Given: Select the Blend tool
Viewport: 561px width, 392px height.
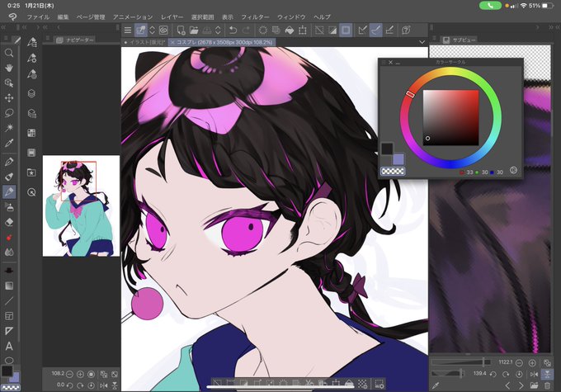Looking at the screenshot, I should (x=9, y=252).
